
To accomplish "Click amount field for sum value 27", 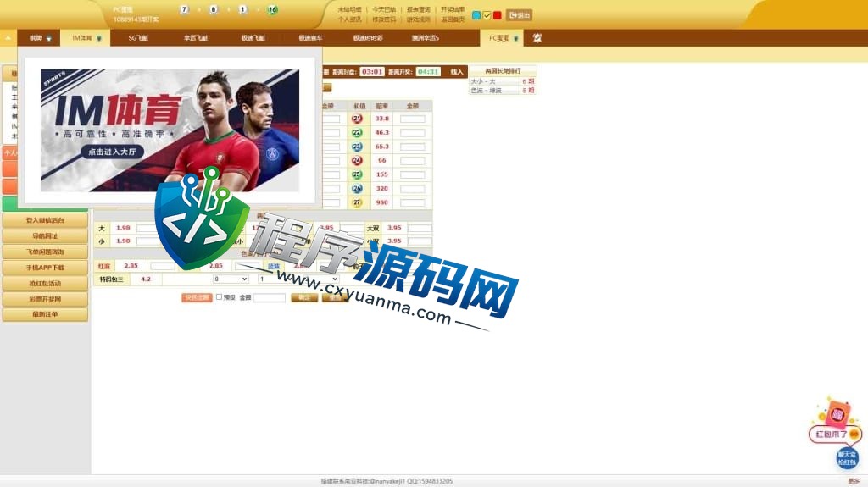I will pyautogui.click(x=413, y=202).
